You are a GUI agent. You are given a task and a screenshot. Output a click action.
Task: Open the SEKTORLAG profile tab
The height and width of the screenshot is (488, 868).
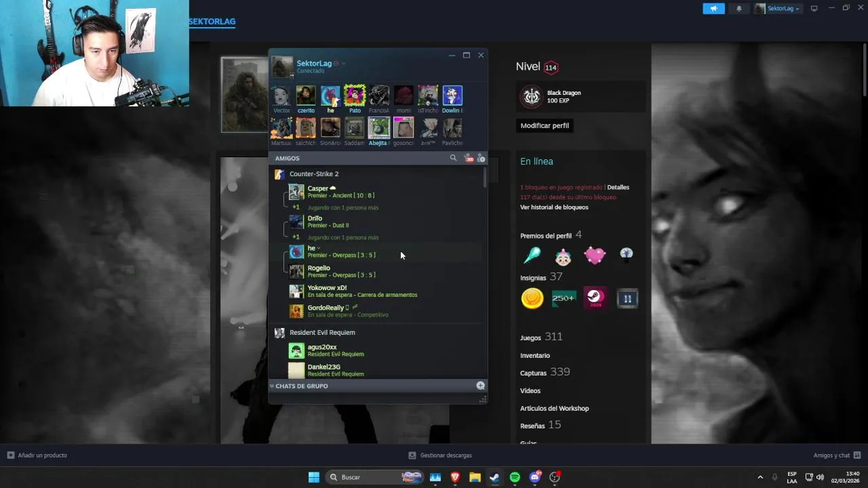click(212, 21)
